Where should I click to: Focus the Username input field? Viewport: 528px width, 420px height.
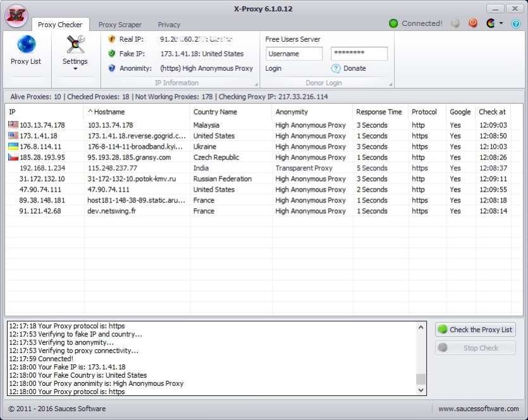294,54
